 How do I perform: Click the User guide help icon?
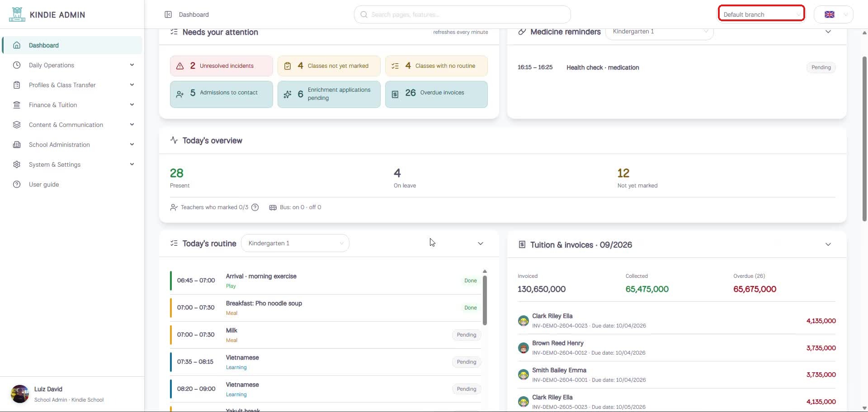[x=17, y=184]
